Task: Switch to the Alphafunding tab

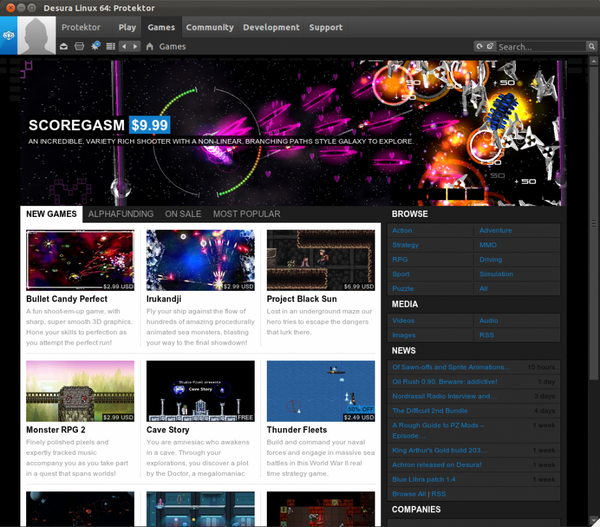Action: click(x=120, y=214)
